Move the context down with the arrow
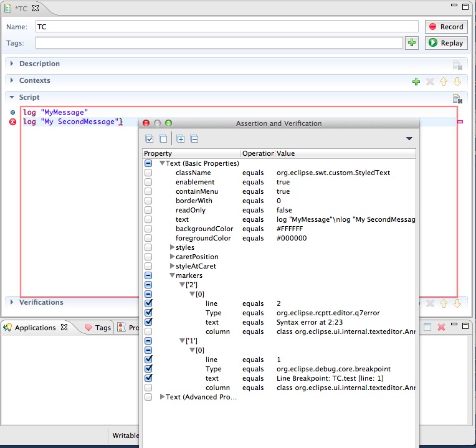The height and width of the screenshot is (448, 476). [457, 82]
